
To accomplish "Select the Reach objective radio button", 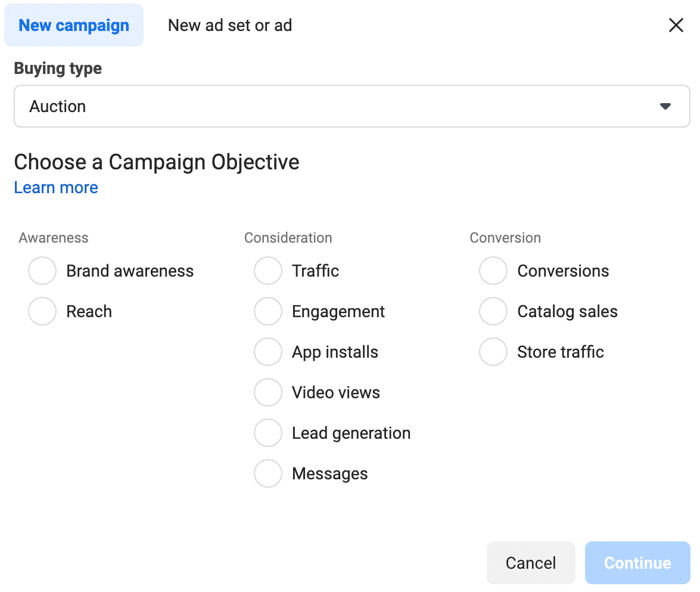I will [x=42, y=312].
